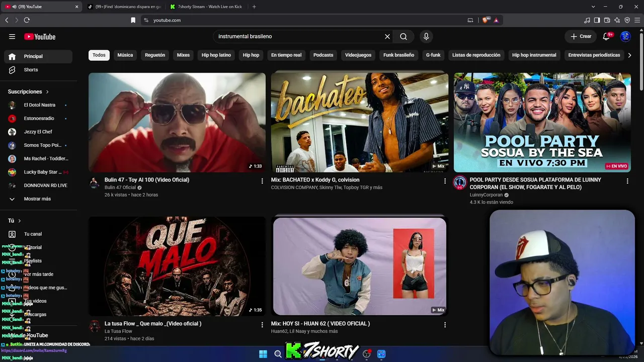Open the music playlist toolbar icon
The width and height of the screenshot is (644, 362).
[x=587, y=20]
